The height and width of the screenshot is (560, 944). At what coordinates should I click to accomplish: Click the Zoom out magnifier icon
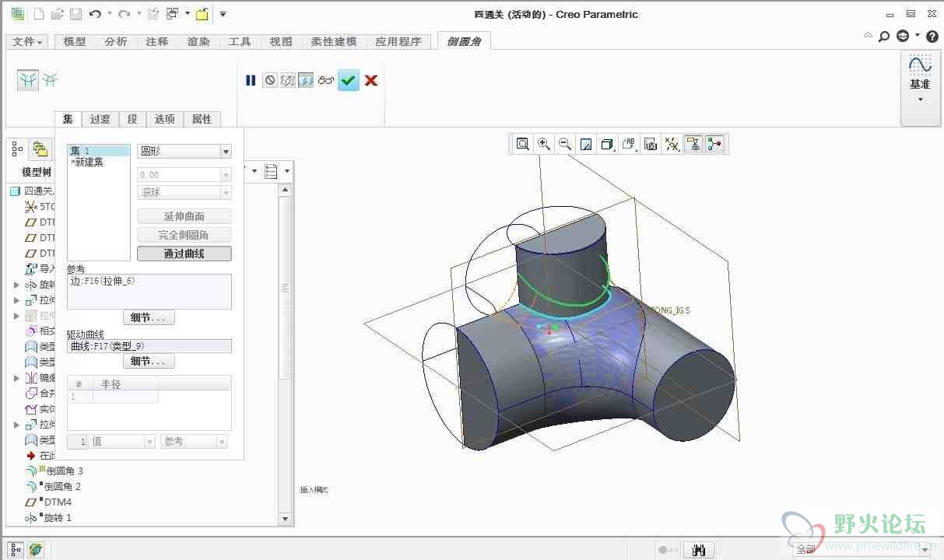point(565,144)
